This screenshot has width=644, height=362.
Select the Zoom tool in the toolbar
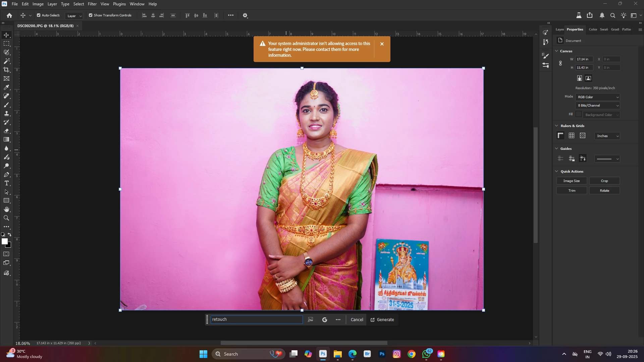(6, 218)
